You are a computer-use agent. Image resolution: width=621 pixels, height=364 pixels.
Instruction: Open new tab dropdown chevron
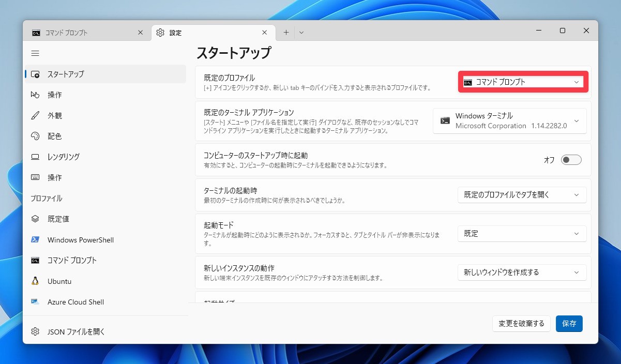(x=301, y=33)
